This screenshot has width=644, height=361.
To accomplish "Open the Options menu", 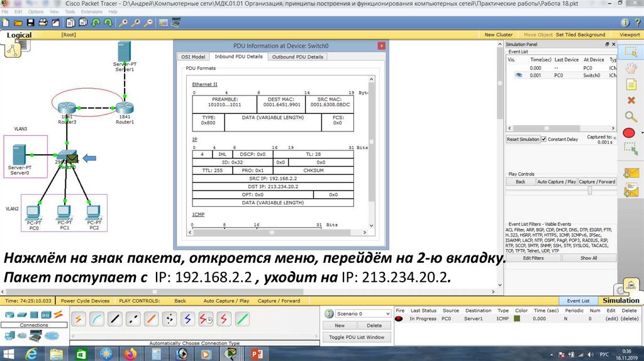I will (36, 12).
